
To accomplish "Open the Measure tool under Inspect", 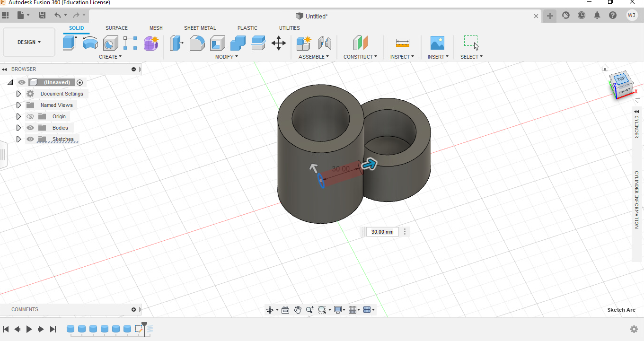I will (402, 43).
